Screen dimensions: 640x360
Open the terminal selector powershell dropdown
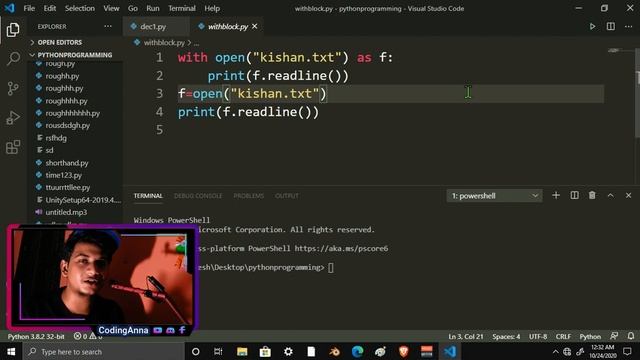494,196
